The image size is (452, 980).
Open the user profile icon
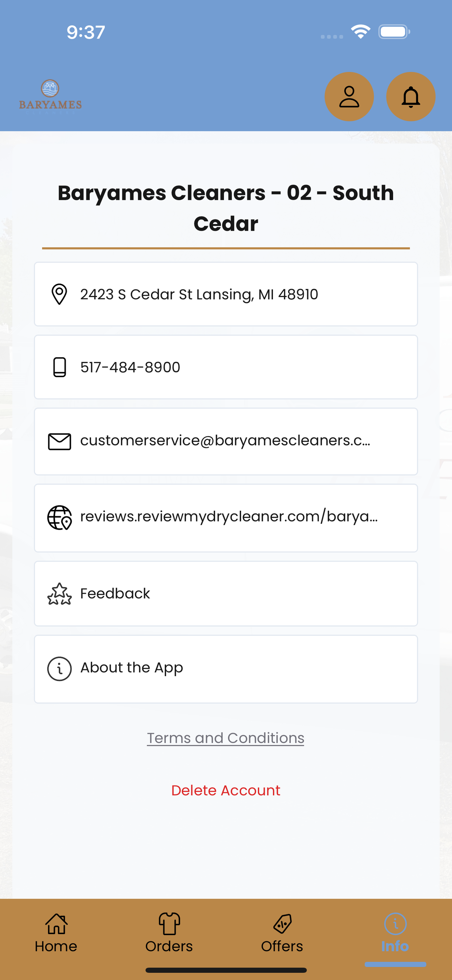(x=349, y=97)
